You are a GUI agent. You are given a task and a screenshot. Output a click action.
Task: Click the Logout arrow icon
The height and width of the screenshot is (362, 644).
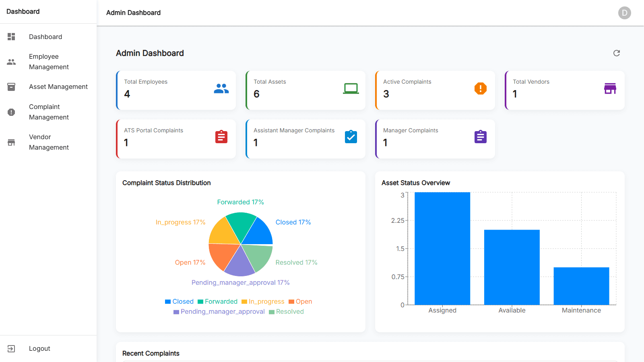click(x=11, y=349)
